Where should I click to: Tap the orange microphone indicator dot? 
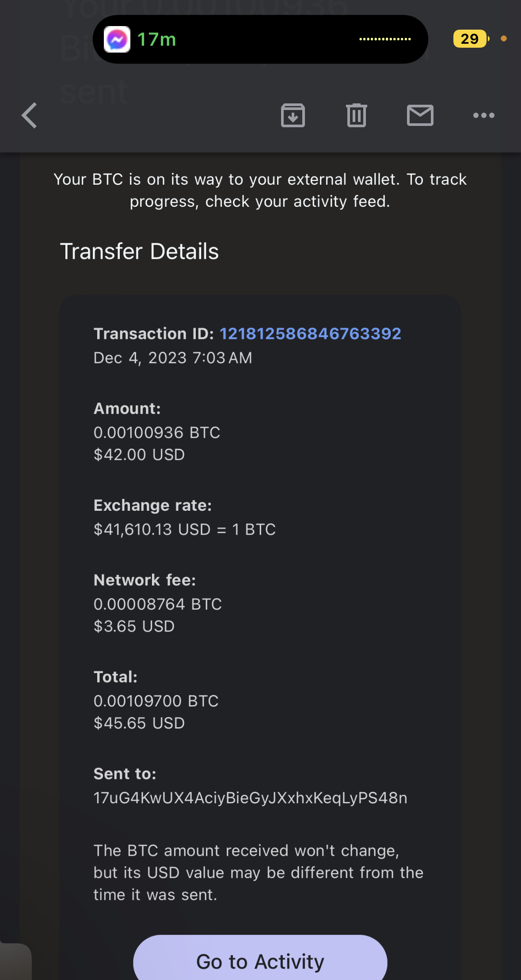pos(503,39)
